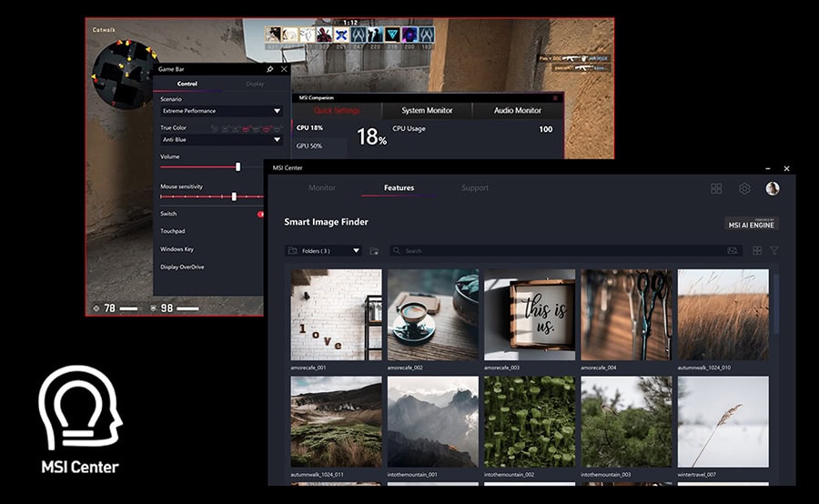Close the Game Bar panel

point(284,69)
